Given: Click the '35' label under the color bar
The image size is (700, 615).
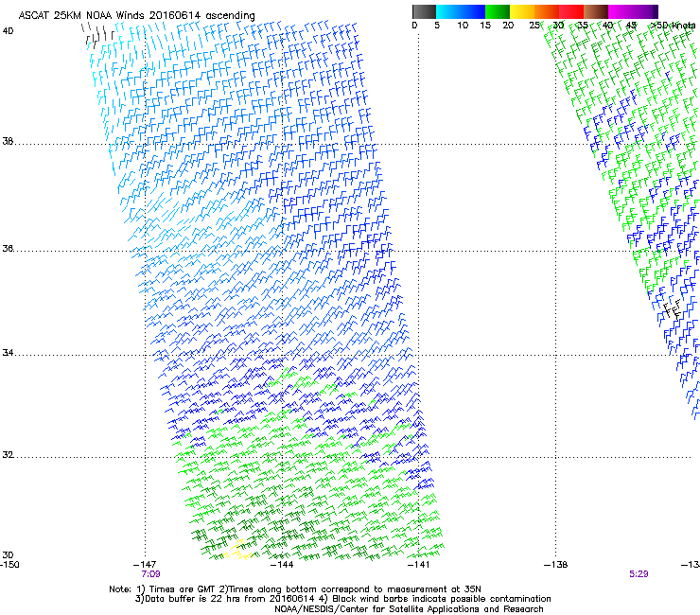Looking at the screenshot, I should pyautogui.click(x=583, y=26).
